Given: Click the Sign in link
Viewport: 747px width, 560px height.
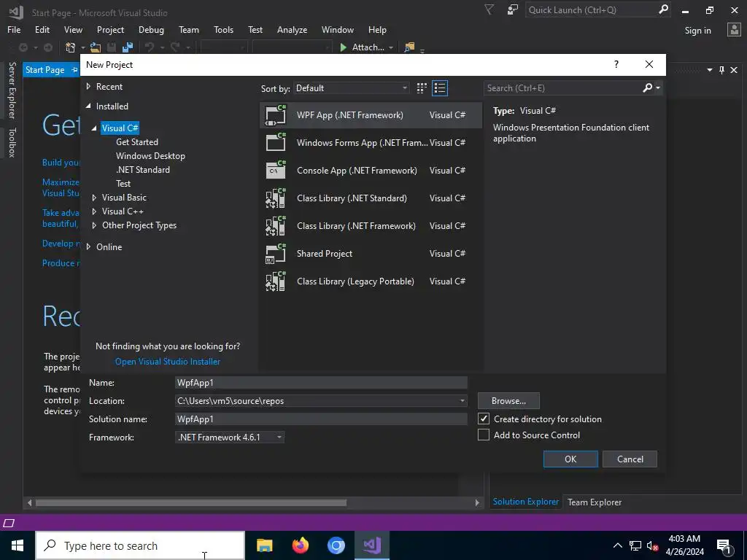Looking at the screenshot, I should tap(697, 31).
